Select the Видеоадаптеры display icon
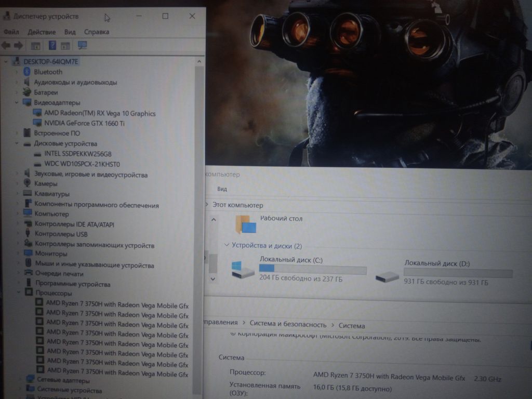 (x=27, y=102)
